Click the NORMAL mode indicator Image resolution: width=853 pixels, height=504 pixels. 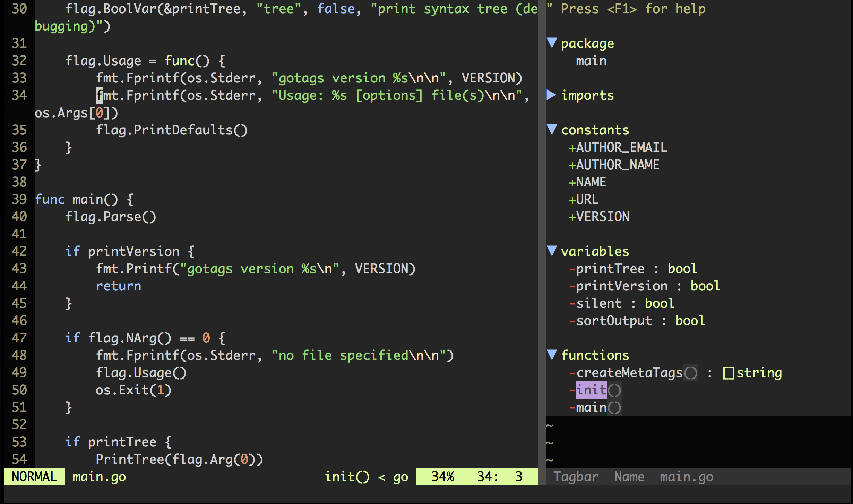click(x=34, y=477)
